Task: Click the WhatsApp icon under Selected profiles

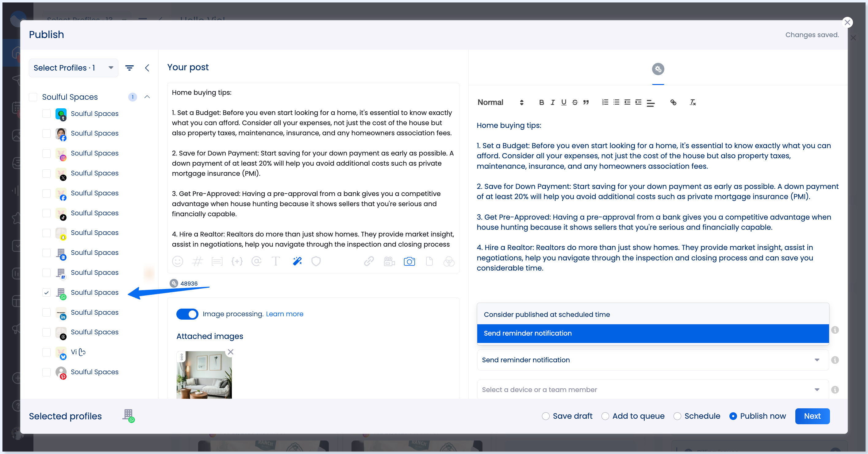Action: [x=129, y=416]
